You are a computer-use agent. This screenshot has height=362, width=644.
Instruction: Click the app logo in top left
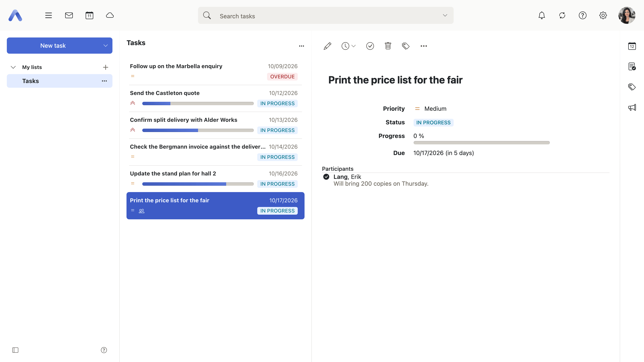(15, 16)
